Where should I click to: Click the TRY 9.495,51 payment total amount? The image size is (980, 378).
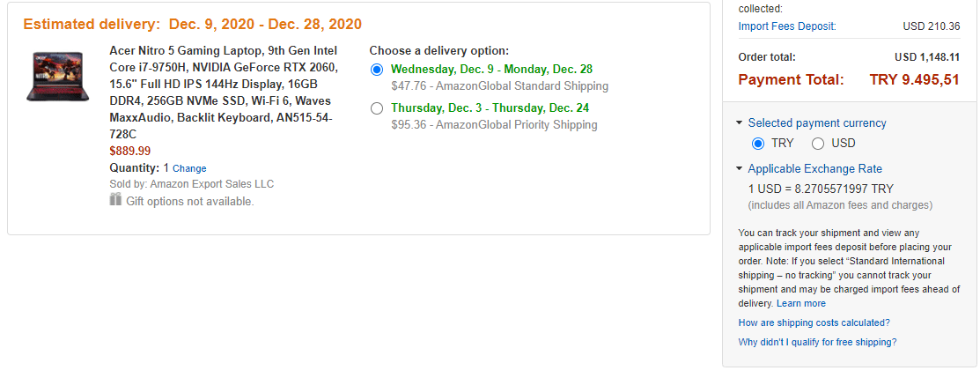(x=914, y=80)
